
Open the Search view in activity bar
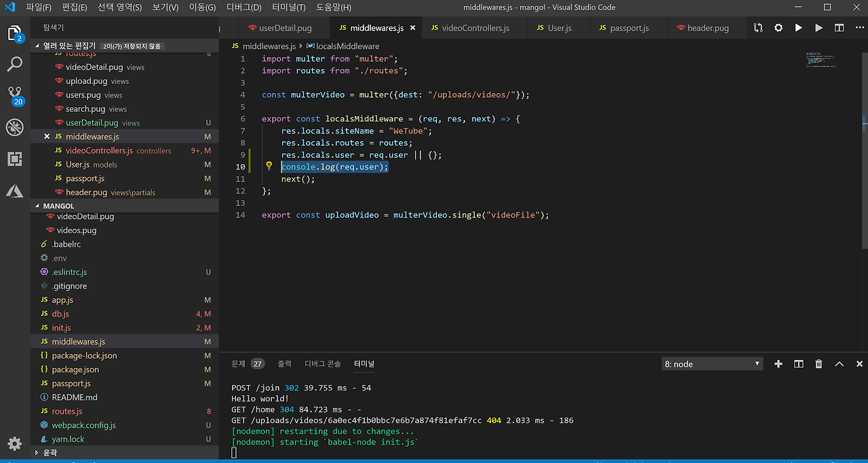[14, 64]
